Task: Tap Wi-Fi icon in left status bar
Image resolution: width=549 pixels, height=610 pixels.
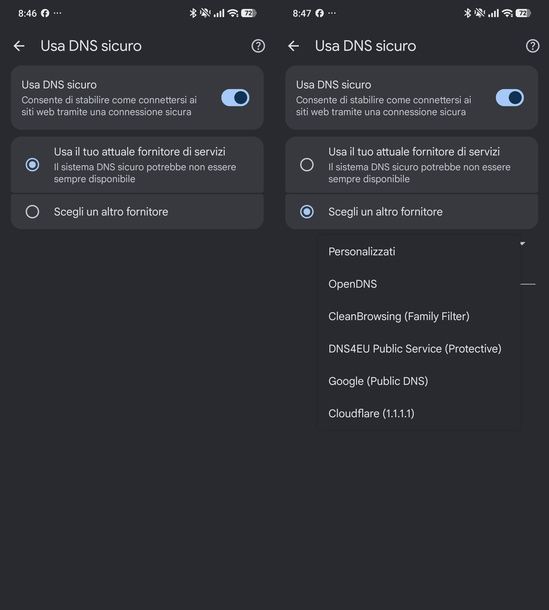Action: pos(233,13)
